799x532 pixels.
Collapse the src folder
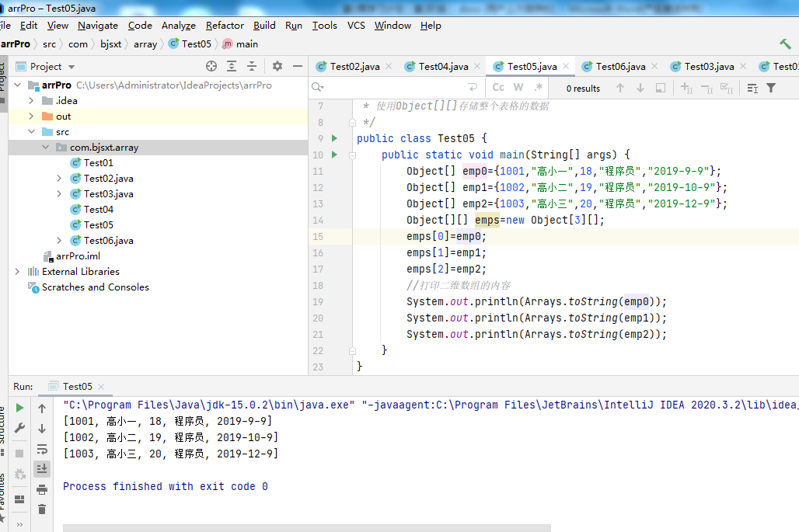point(31,131)
